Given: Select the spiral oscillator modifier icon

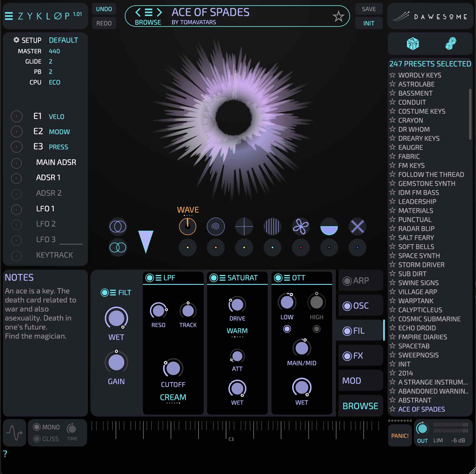Looking at the screenshot, I should pos(216,226).
